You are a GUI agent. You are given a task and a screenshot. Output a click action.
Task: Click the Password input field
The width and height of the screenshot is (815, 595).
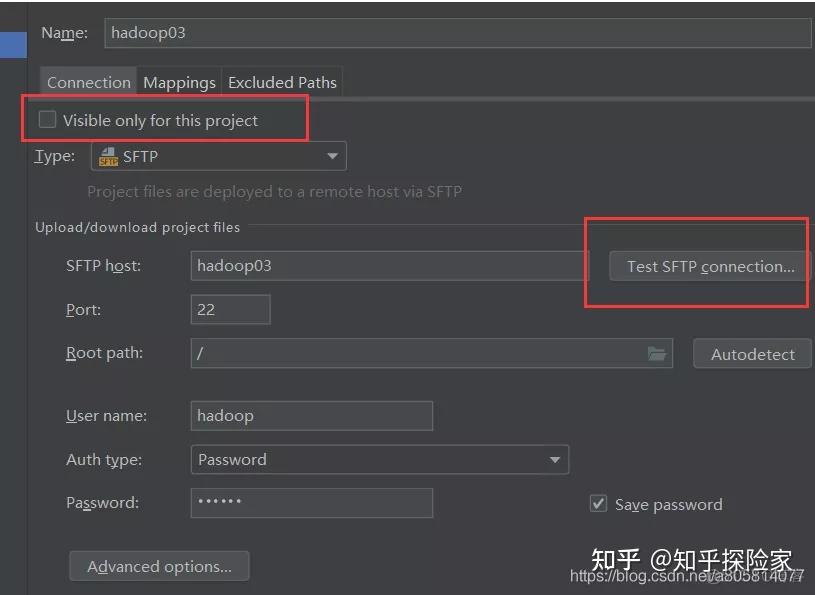(312, 503)
